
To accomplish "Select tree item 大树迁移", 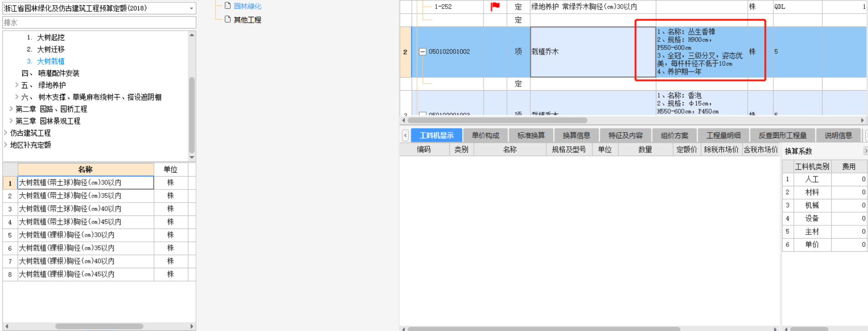I will (x=51, y=49).
